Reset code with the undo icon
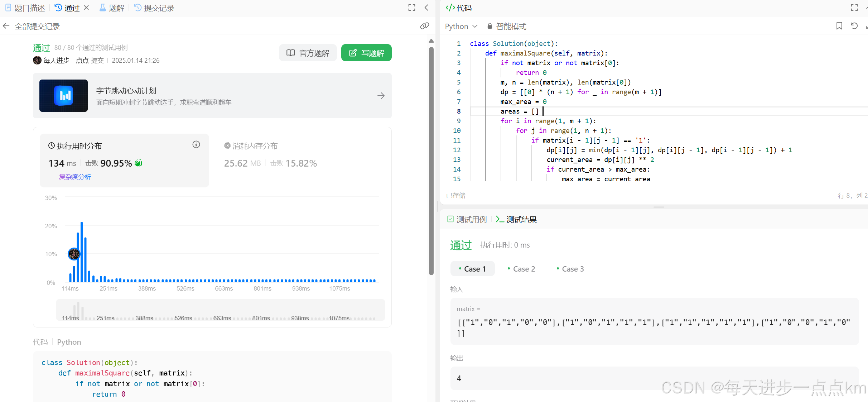 tap(854, 26)
